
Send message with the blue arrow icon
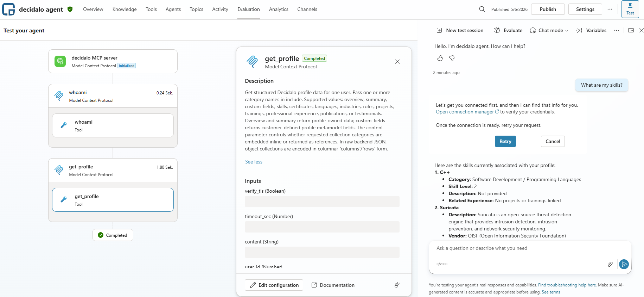pos(624,264)
